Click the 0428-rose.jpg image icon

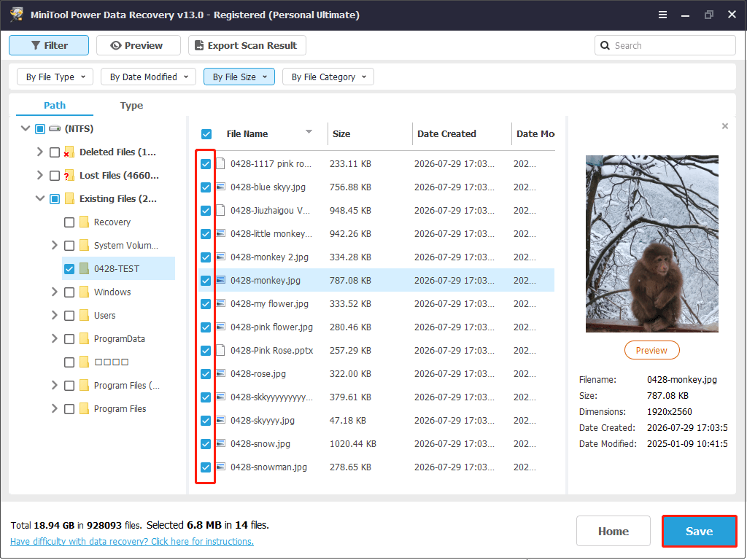click(220, 373)
